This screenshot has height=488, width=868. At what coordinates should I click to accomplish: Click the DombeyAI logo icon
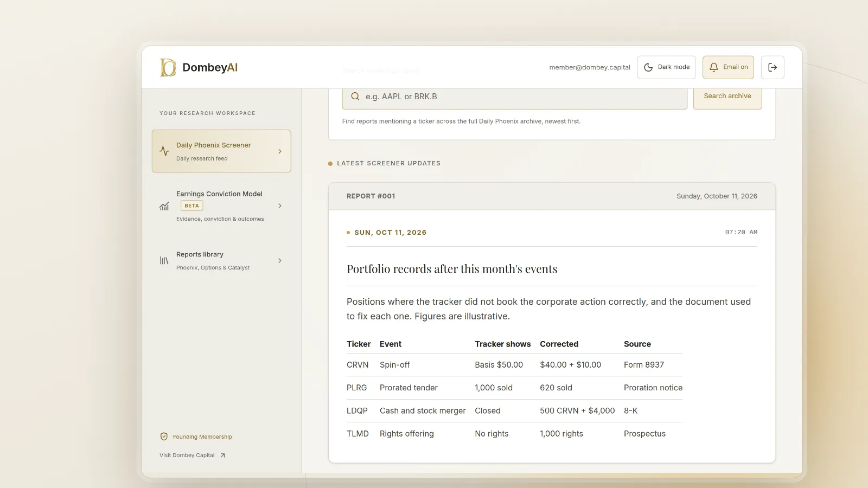168,67
